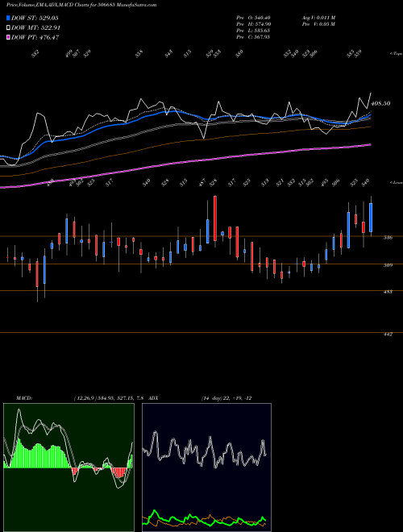The image size is (403, 532).
Task: Click the ADX (14 day) parameter values
Action: tap(226, 398)
